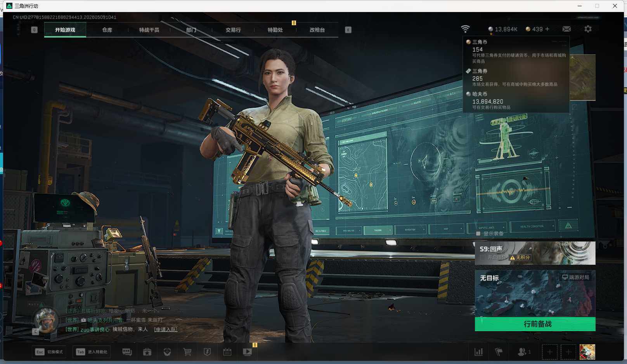Switch to the 特勤处 tab
The width and height of the screenshot is (627, 364).
[275, 30]
